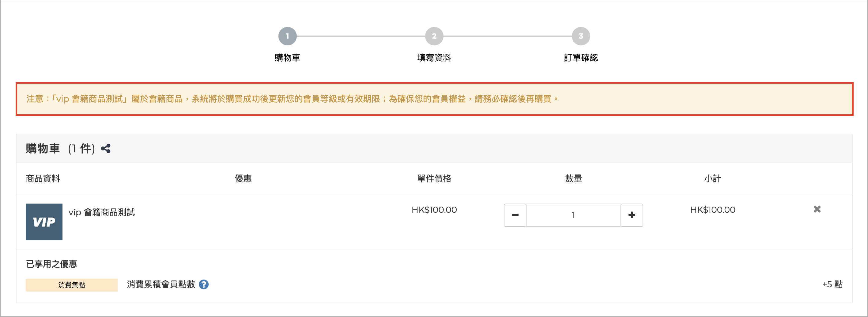The width and height of the screenshot is (868, 317).
Task: Click the 消費累積會員點數 text
Action: (161, 284)
